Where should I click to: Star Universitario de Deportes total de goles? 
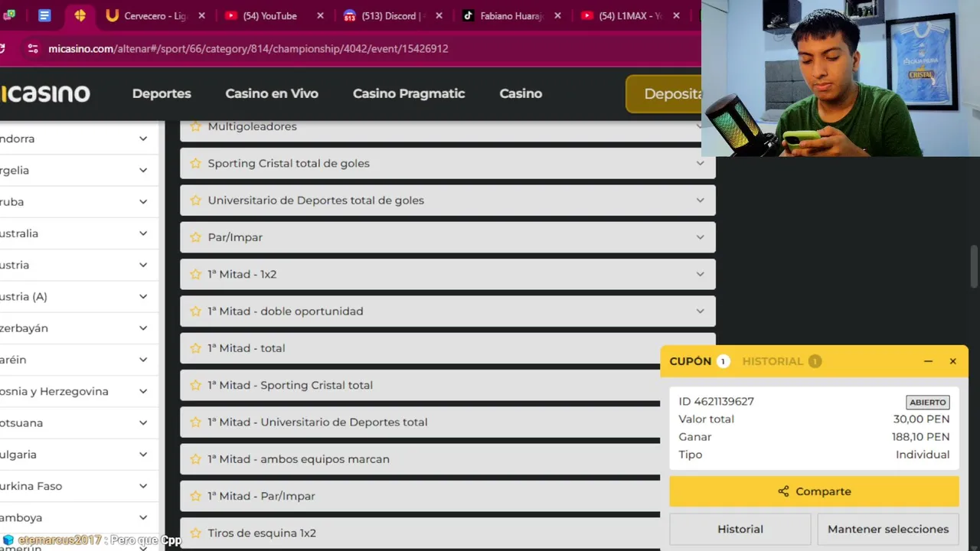click(195, 201)
